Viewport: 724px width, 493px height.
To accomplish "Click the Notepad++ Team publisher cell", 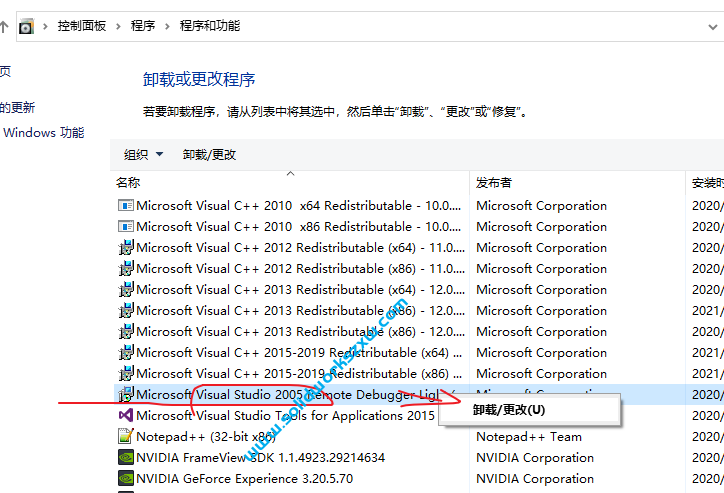I will pos(529,437).
